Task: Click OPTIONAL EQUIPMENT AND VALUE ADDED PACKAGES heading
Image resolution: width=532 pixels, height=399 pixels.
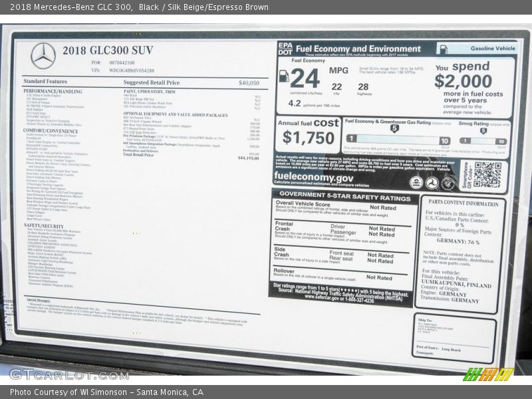Action: 176,114
